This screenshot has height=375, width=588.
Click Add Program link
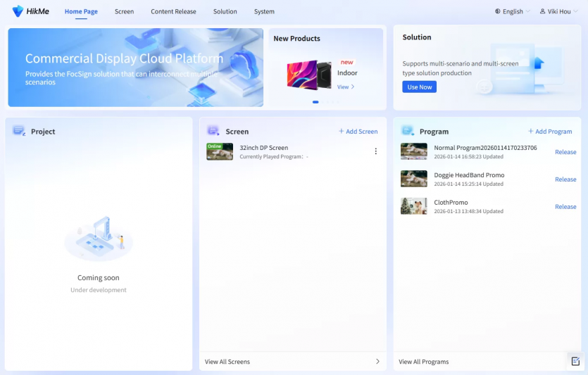[550, 132]
